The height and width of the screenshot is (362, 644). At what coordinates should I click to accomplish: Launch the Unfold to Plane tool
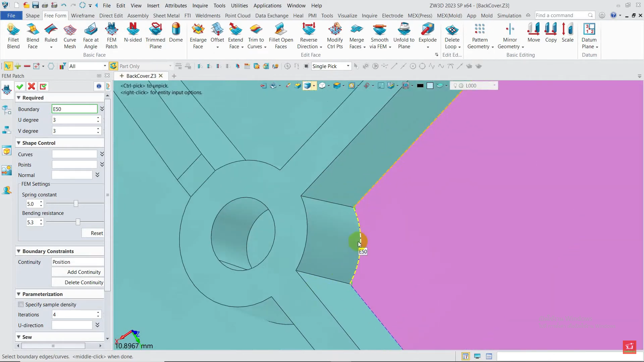404,36
